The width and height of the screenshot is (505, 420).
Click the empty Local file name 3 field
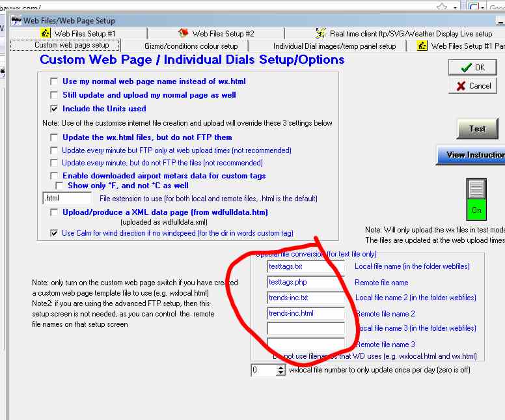pyautogui.click(x=306, y=328)
